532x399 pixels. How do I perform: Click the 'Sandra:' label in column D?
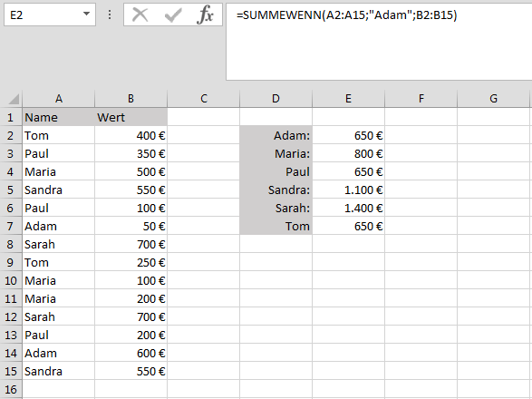[276, 190]
